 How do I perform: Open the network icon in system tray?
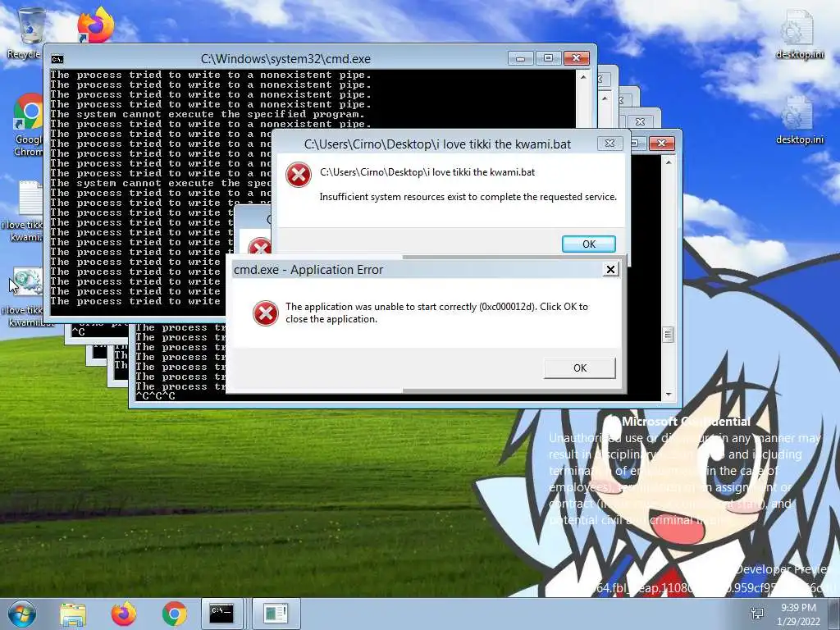pos(757,614)
